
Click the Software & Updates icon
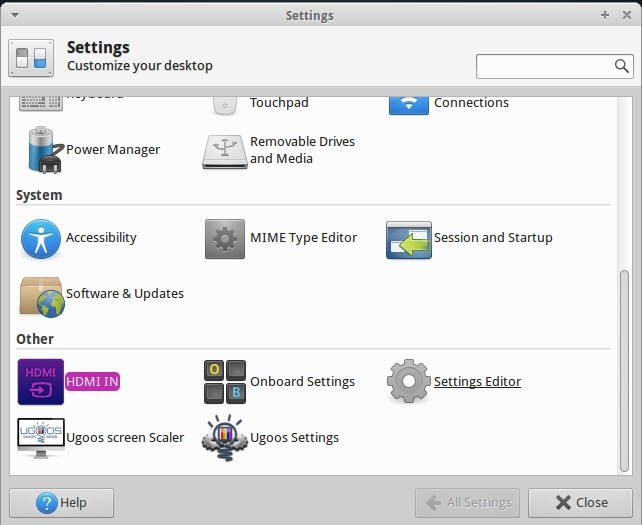(40, 294)
